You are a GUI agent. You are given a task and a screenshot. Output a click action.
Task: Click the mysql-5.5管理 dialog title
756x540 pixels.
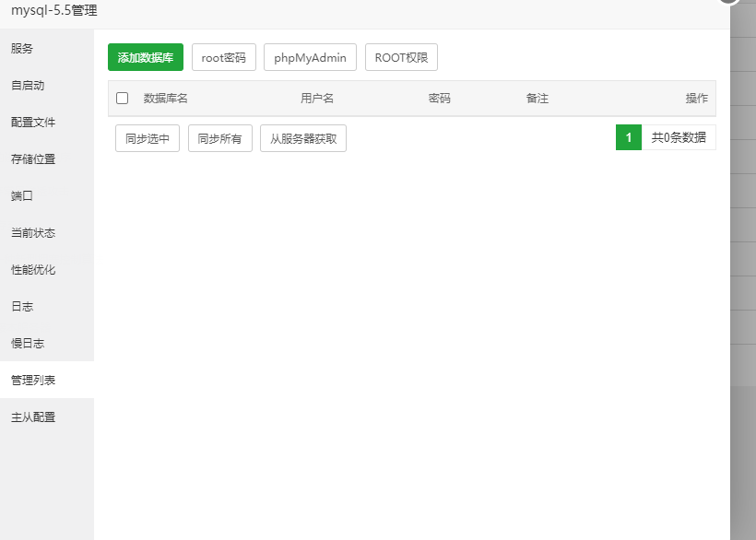(x=54, y=11)
